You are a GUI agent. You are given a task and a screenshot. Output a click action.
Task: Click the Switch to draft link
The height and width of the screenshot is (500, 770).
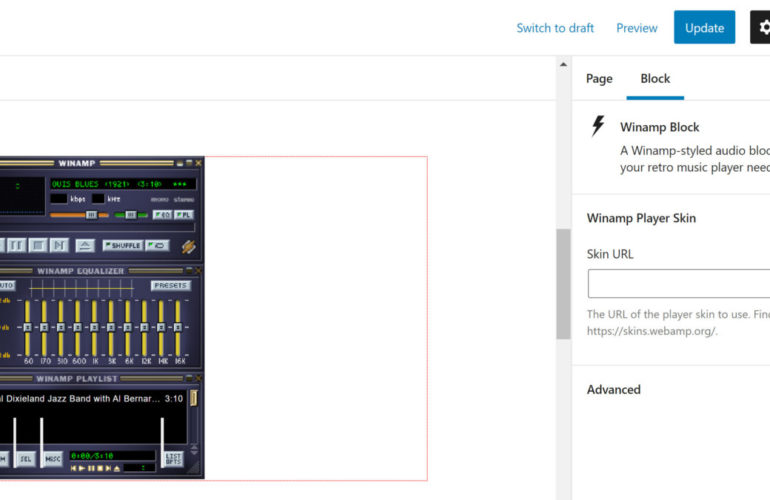[555, 28]
